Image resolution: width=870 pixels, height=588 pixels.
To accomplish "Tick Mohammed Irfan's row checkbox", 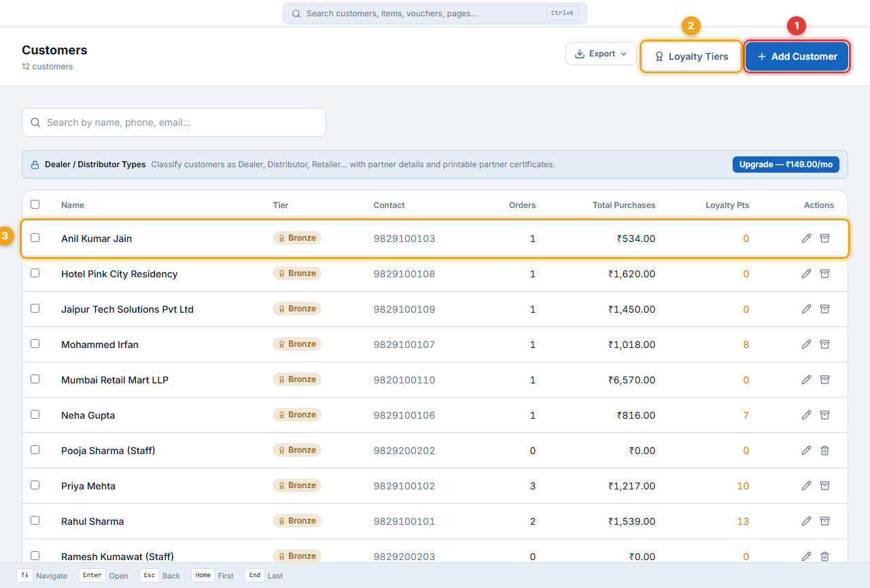I will pos(35,343).
